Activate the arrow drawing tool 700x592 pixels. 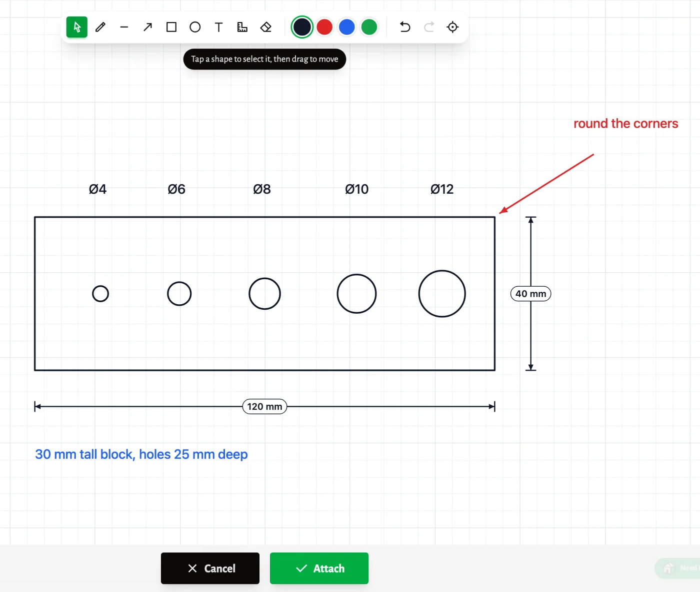pos(147,27)
